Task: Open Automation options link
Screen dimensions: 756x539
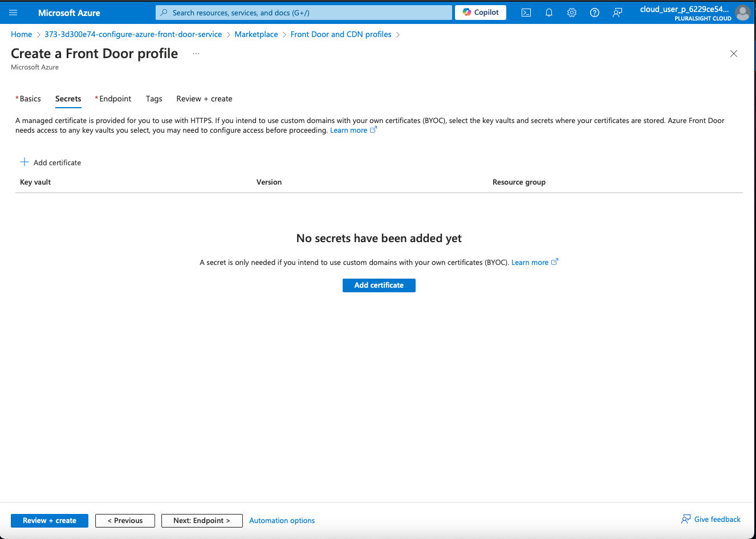Action: click(x=282, y=521)
